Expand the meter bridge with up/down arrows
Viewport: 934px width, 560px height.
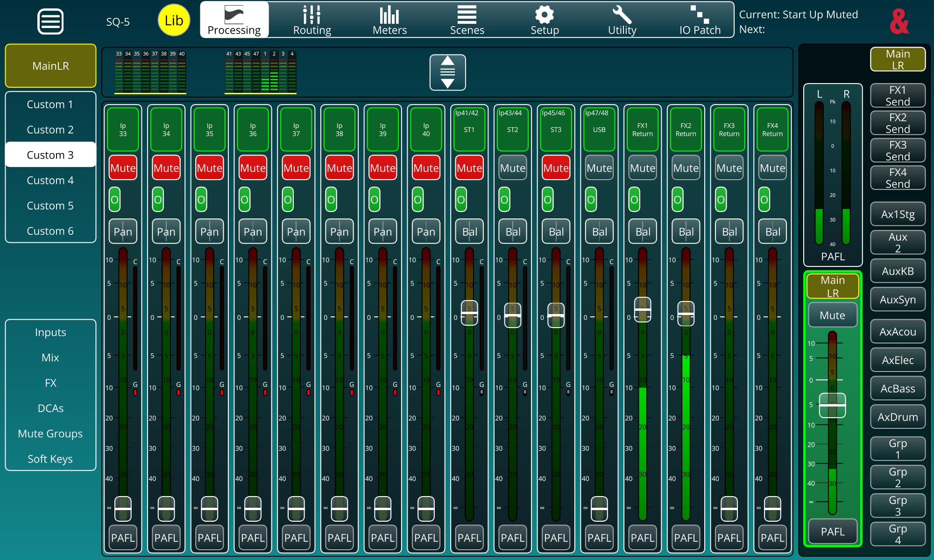coord(447,72)
